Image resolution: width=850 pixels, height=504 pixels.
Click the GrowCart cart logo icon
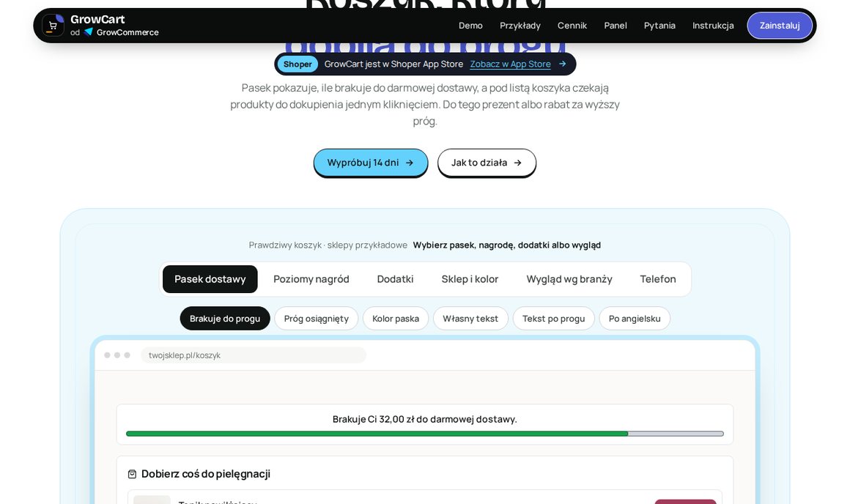click(x=53, y=26)
